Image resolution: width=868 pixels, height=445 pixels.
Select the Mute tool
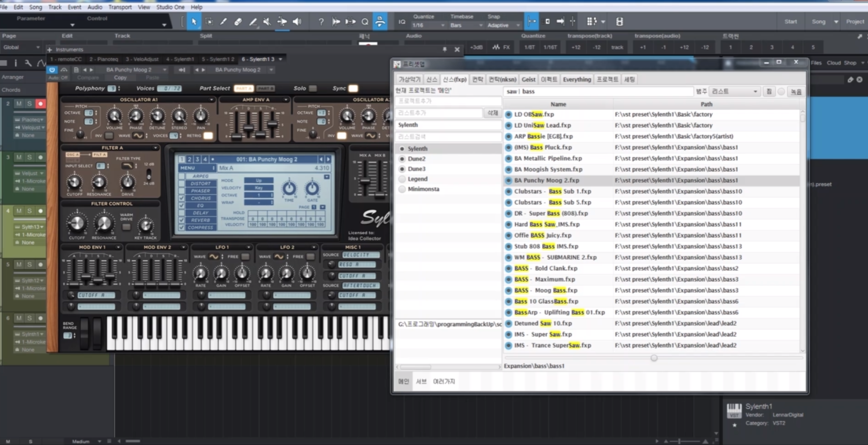pyautogui.click(x=267, y=22)
